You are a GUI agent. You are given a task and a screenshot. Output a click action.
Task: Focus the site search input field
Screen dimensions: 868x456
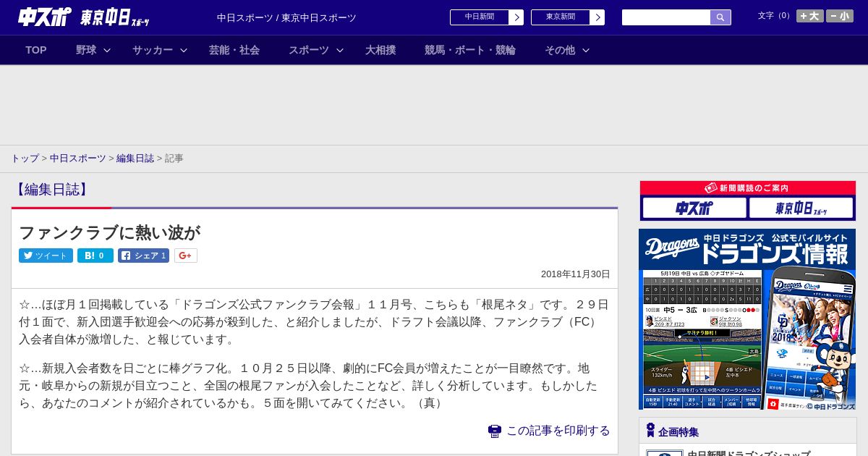(666, 17)
